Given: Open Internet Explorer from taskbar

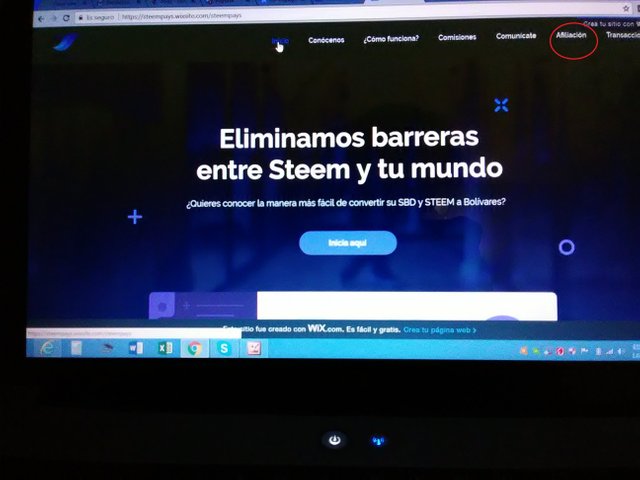Looking at the screenshot, I should coord(48,348).
